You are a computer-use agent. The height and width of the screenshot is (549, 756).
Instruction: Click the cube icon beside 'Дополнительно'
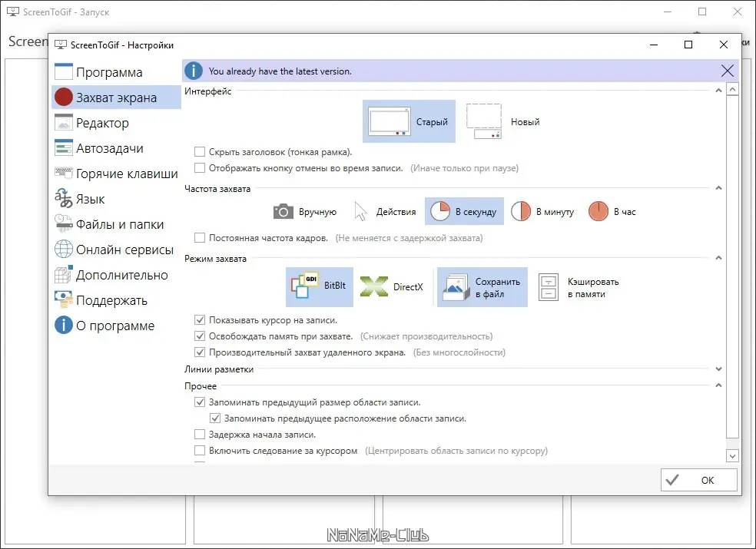pos(64,274)
